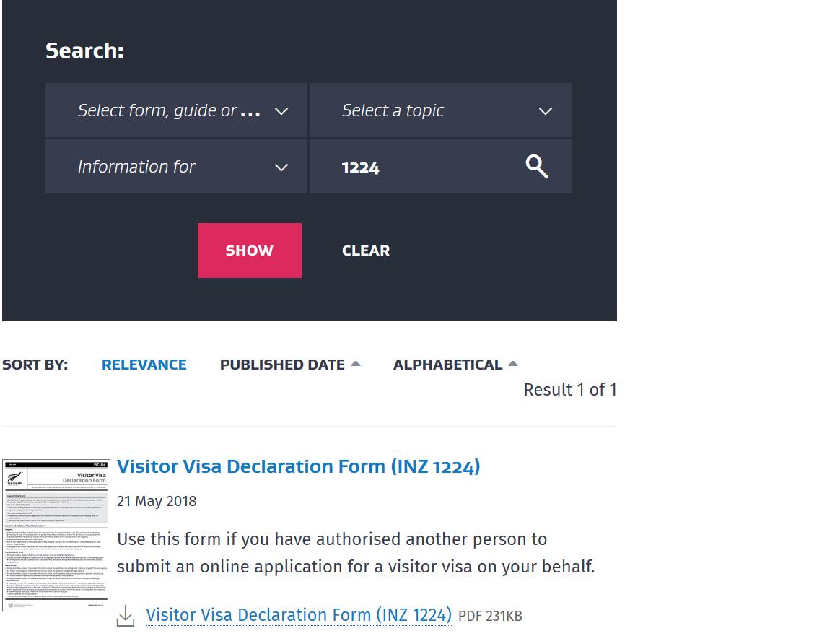Click the chevron on Select a topic
Image resolution: width=840 pixels, height=636 pixels.
pyautogui.click(x=546, y=111)
